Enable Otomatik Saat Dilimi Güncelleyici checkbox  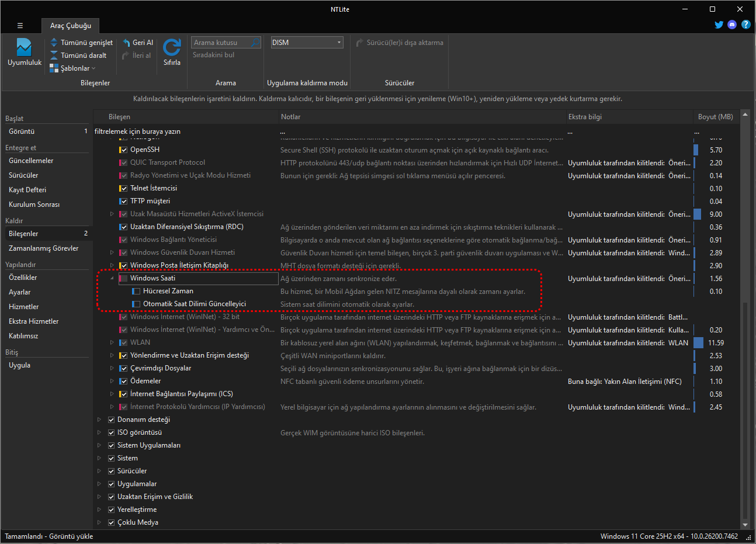tap(136, 304)
